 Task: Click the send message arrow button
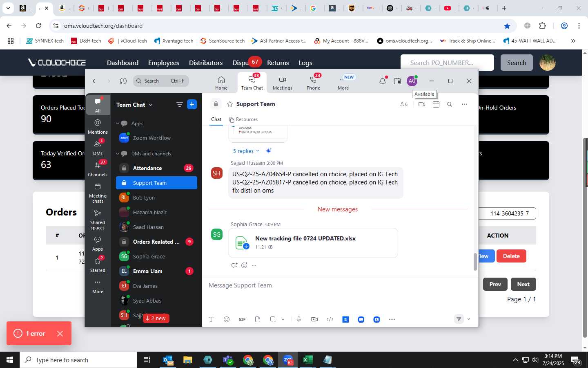tap(459, 319)
